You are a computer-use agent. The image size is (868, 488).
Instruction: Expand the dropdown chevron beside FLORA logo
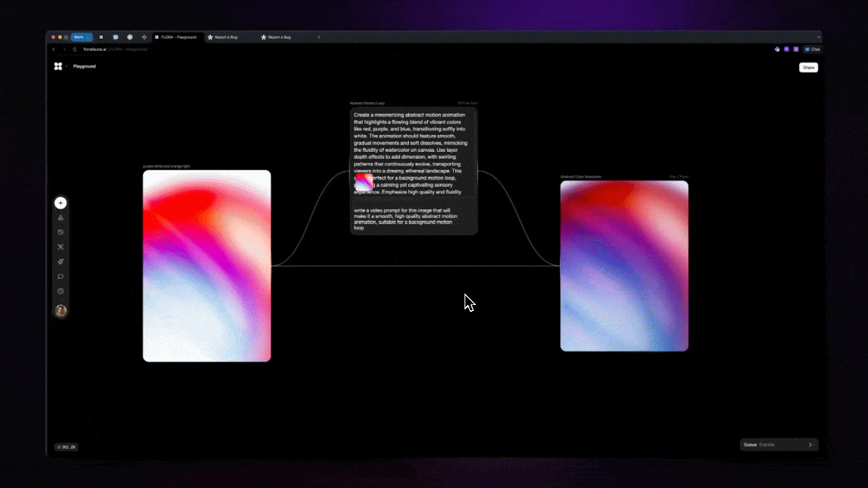tap(66, 66)
